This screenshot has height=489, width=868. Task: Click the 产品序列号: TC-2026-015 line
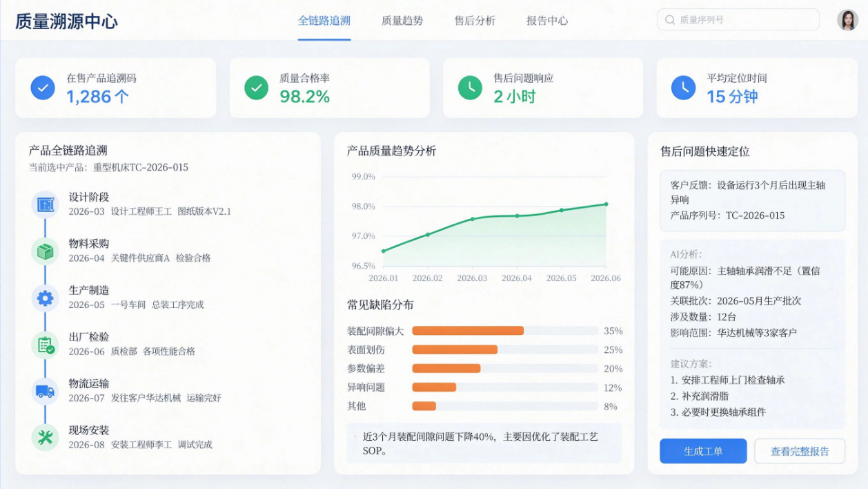point(727,215)
